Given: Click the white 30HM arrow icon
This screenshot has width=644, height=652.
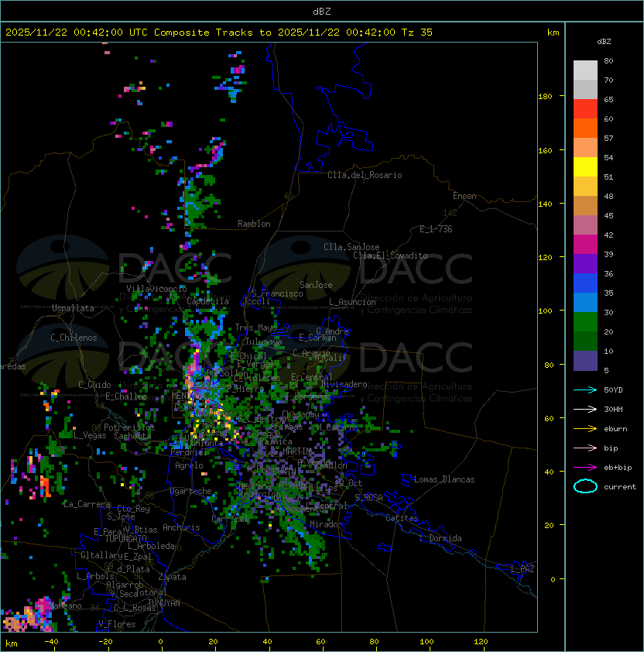Looking at the screenshot, I should pyautogui.click(x=585, y=409).
